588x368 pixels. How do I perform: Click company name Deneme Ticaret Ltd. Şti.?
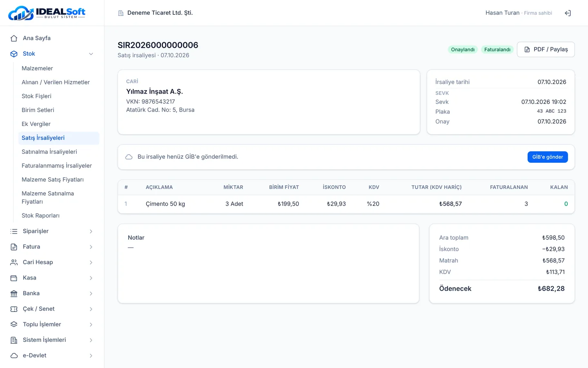pos(160,13)
